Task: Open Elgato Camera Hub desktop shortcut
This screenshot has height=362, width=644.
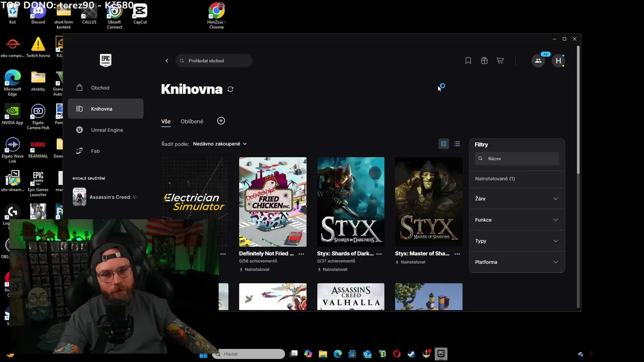Action: pyautogui.click(x=38, y=117)
